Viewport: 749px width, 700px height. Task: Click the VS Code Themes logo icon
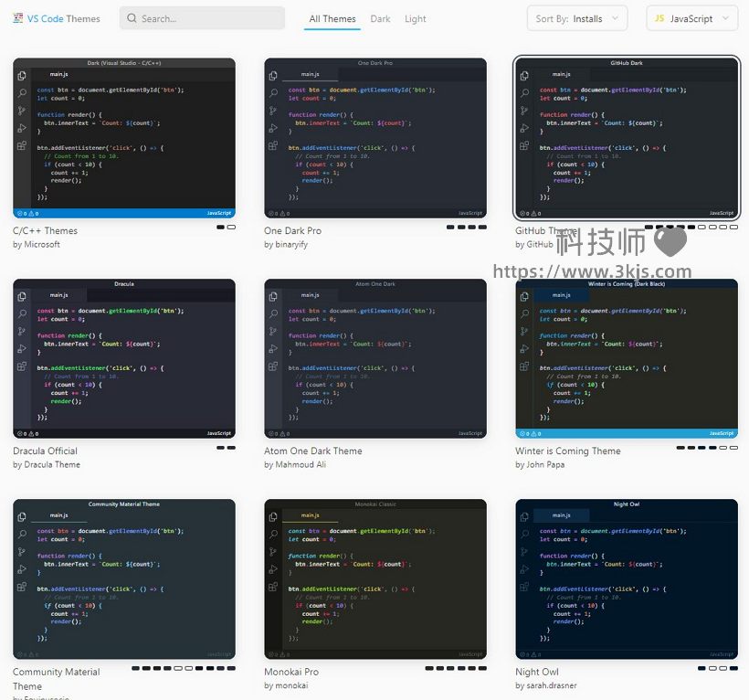point(17,18)
